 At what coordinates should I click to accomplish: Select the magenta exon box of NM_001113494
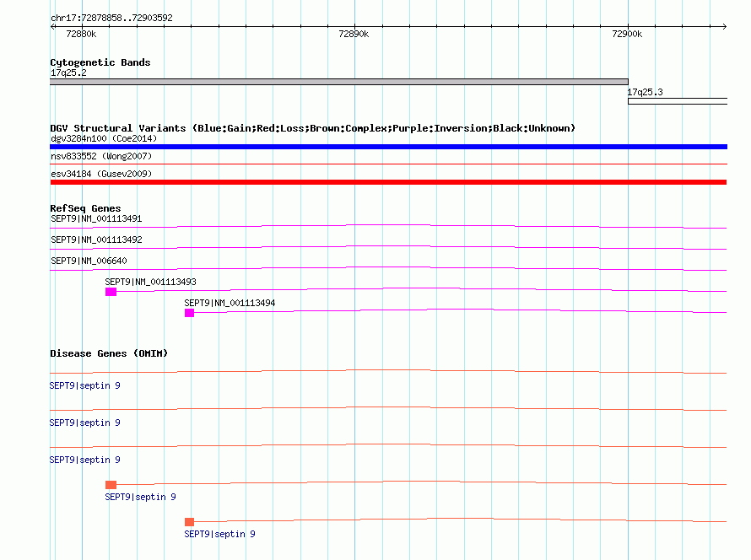pyautogui.click(x=189, y=313)
